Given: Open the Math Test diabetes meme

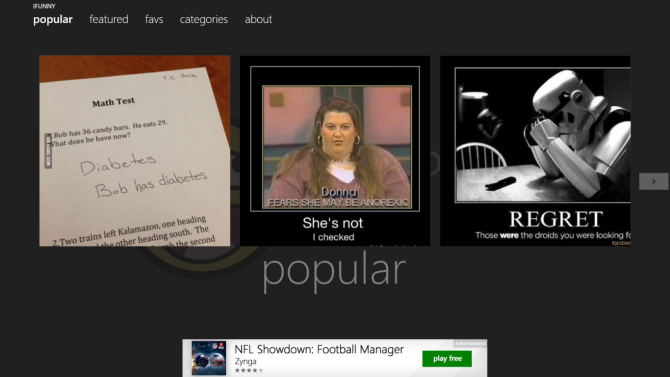Looking at the screenshot, I should coord(135,151).
